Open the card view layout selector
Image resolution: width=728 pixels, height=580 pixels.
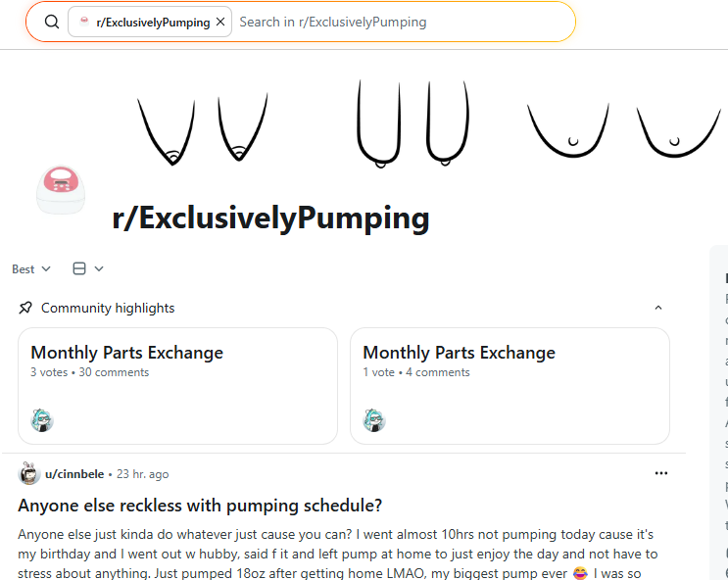[x=88, y=268]
